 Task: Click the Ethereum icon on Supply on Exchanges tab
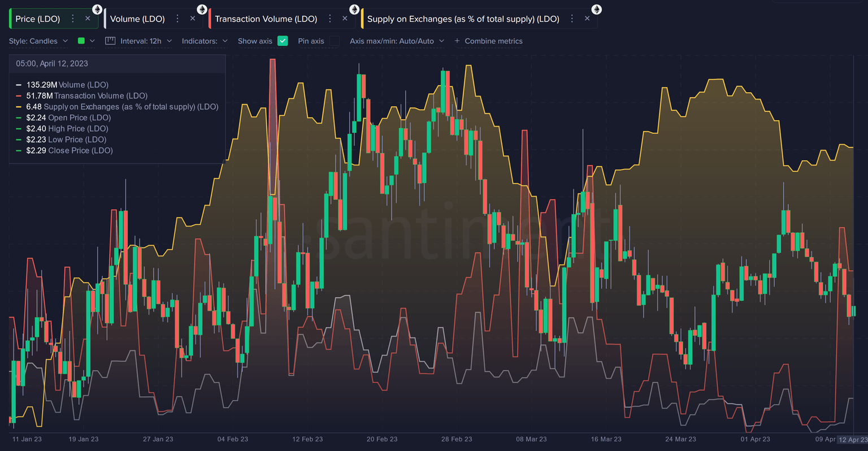[596, 9]
